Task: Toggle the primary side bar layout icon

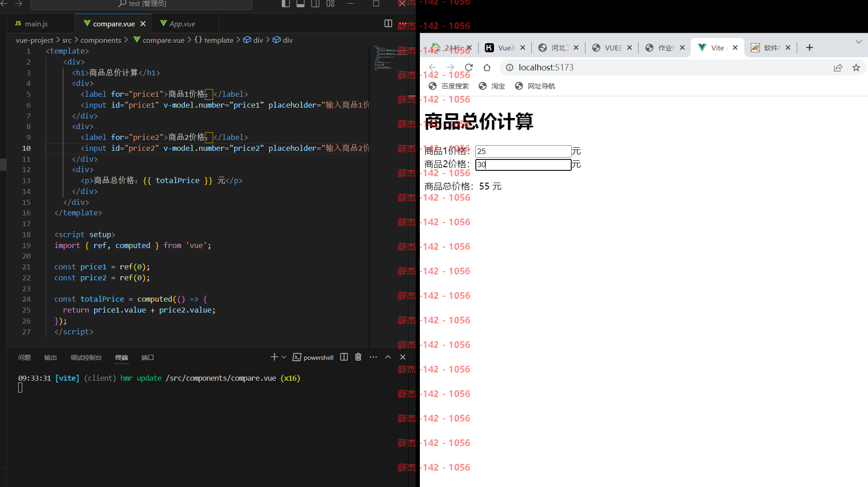Action: point(285,4)
